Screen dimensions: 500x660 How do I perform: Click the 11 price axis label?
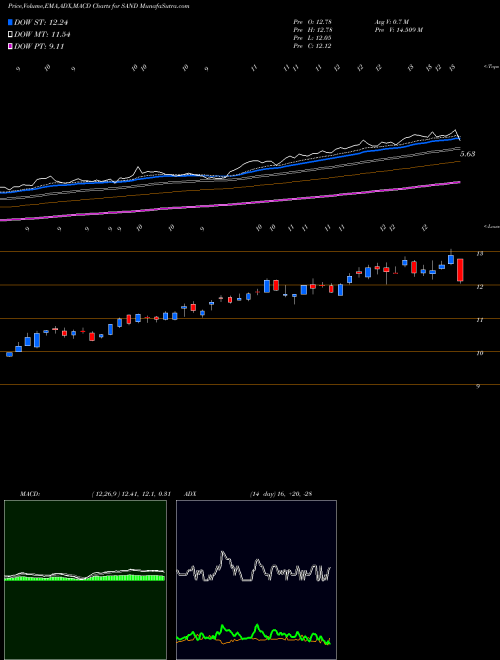click(479, 320)
